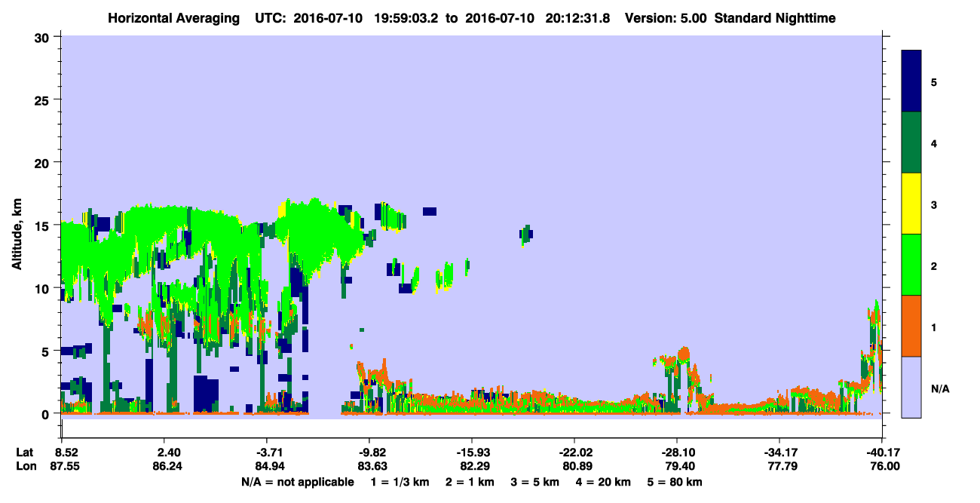Click the color bar label '2'
The width and height of the screenshot is (980, 503).
coord(934,265)
